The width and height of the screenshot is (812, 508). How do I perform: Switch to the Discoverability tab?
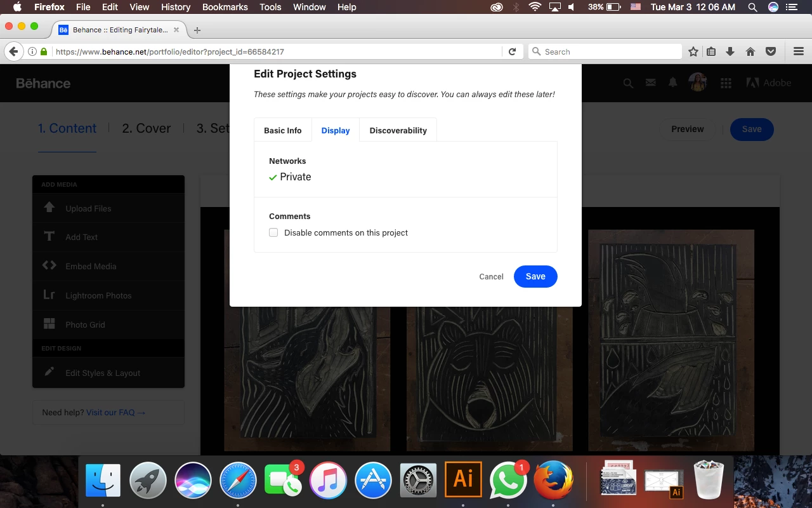[398, 130]
